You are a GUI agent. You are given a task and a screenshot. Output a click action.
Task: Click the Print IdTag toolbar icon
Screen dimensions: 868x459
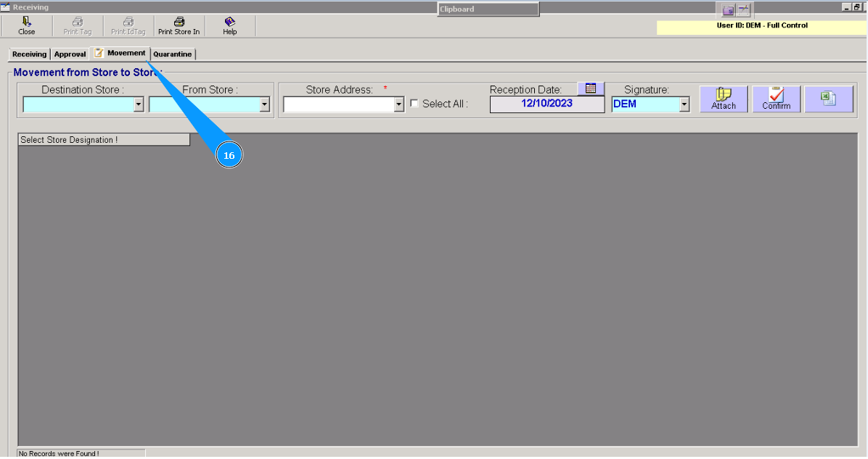[x=128, y=25]
